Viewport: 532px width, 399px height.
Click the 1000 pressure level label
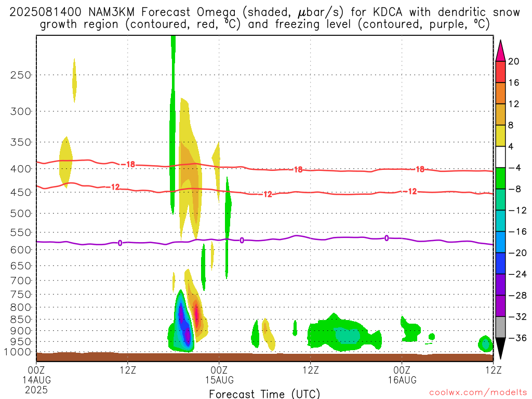[x=18, y=352]
